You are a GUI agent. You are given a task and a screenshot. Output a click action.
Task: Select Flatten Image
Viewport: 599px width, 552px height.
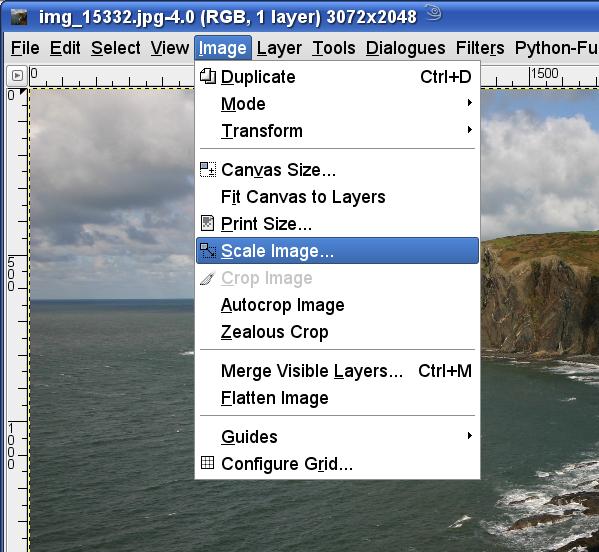[337, 398]
